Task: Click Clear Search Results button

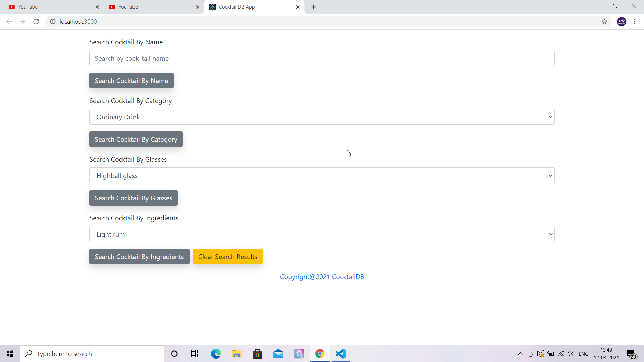Action: 227,257
